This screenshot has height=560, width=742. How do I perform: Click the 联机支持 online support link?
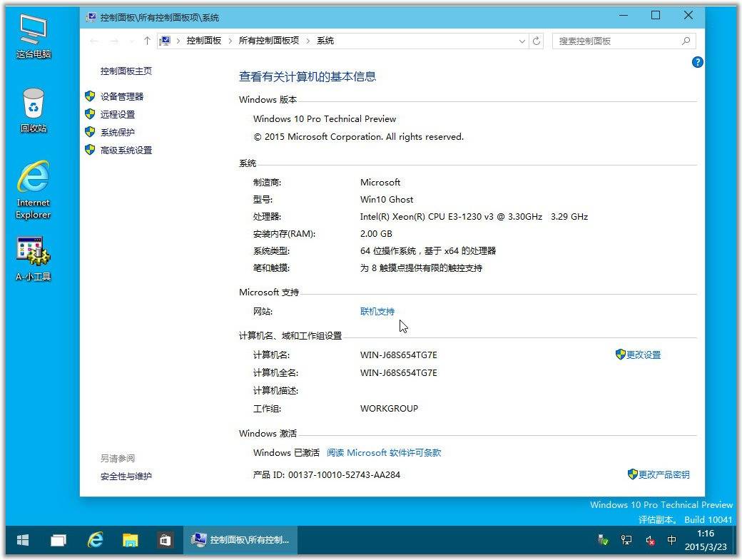[x=377, y=311]
